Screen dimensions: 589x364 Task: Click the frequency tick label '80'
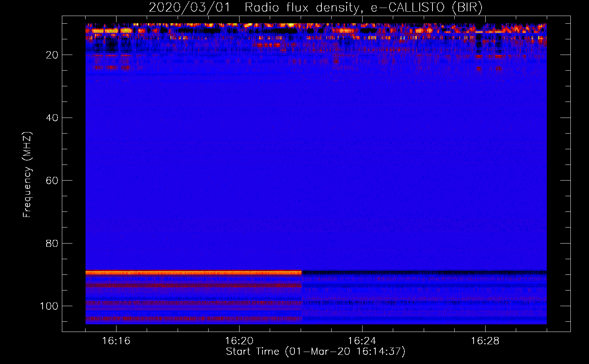click(52, 244)
